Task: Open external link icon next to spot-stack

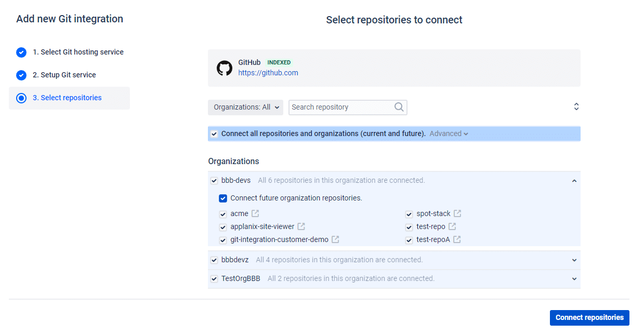Action: (457, 213)
